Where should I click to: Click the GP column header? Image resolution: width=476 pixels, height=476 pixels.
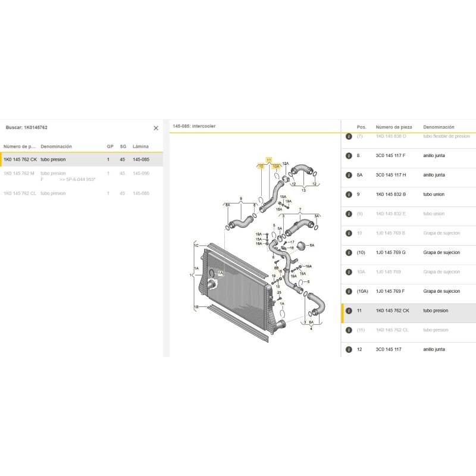[110, 146]
